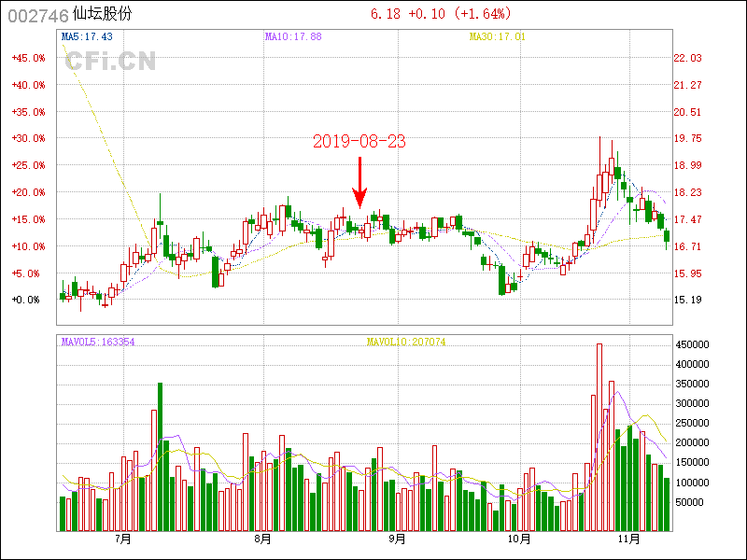Click the MA5:17.43 indicator label

point(87,37)
